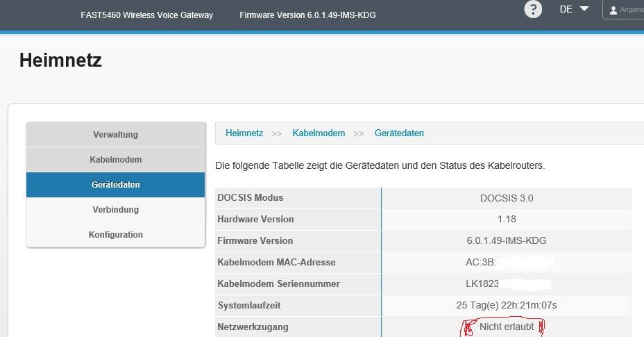The width and height of the screenshot is (644, 337).
Task: Click the user account button in header
Action: point(623,10)
